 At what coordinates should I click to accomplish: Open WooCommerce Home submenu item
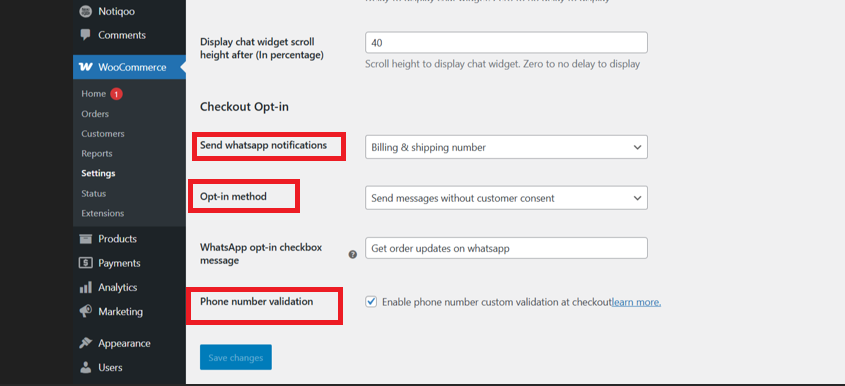click(93, 94)
